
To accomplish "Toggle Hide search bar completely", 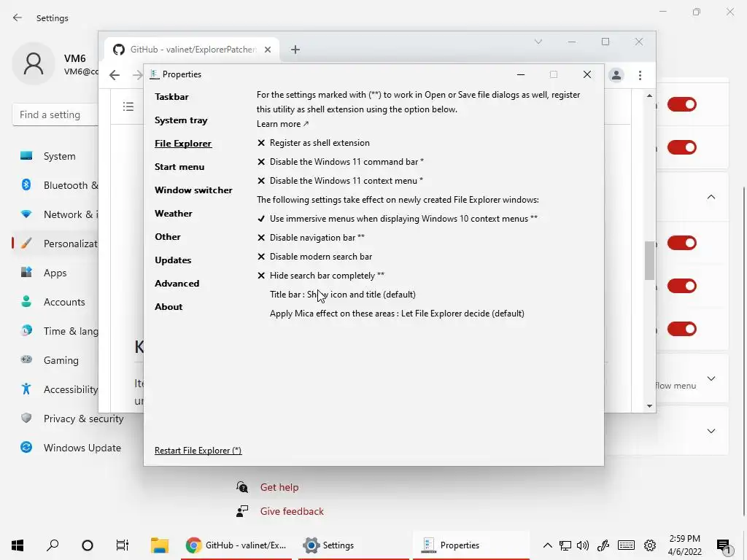I will coord(321,276).
